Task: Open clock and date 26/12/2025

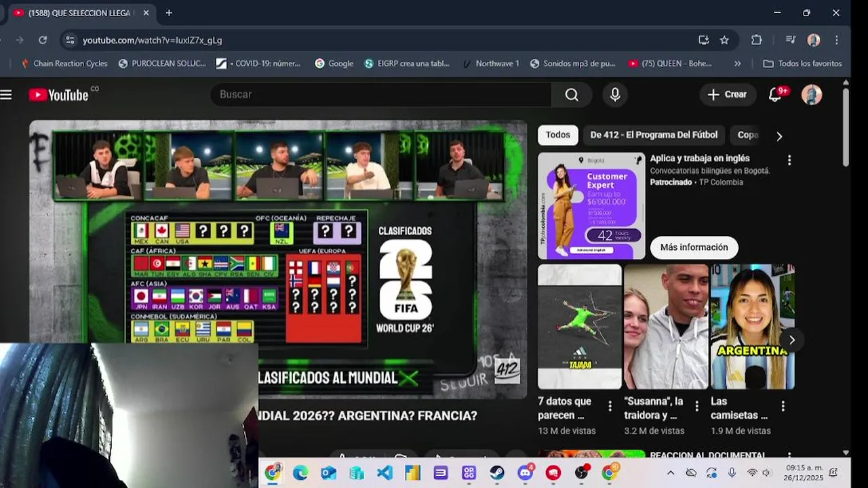Action: (802, 472)
